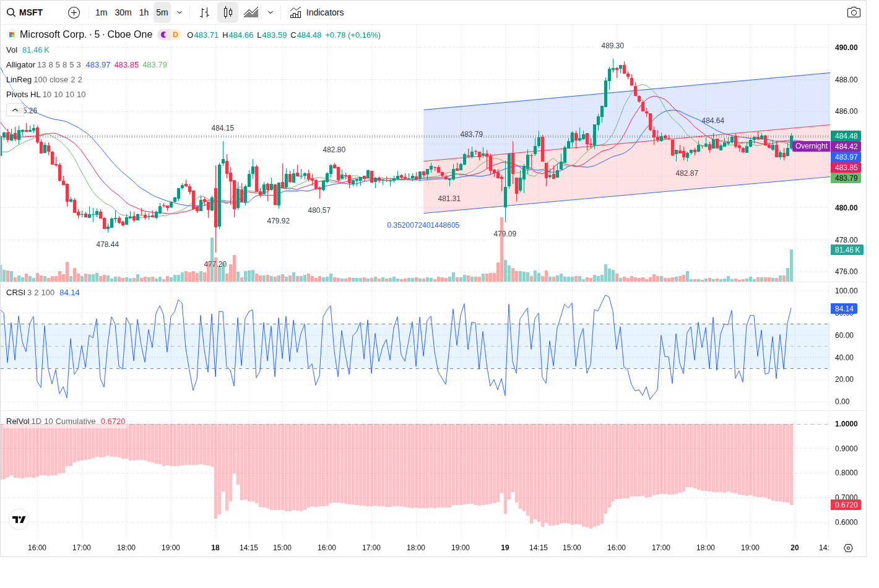
Task: Click the 481.31 pivot low label
Action: pos(449,199)
